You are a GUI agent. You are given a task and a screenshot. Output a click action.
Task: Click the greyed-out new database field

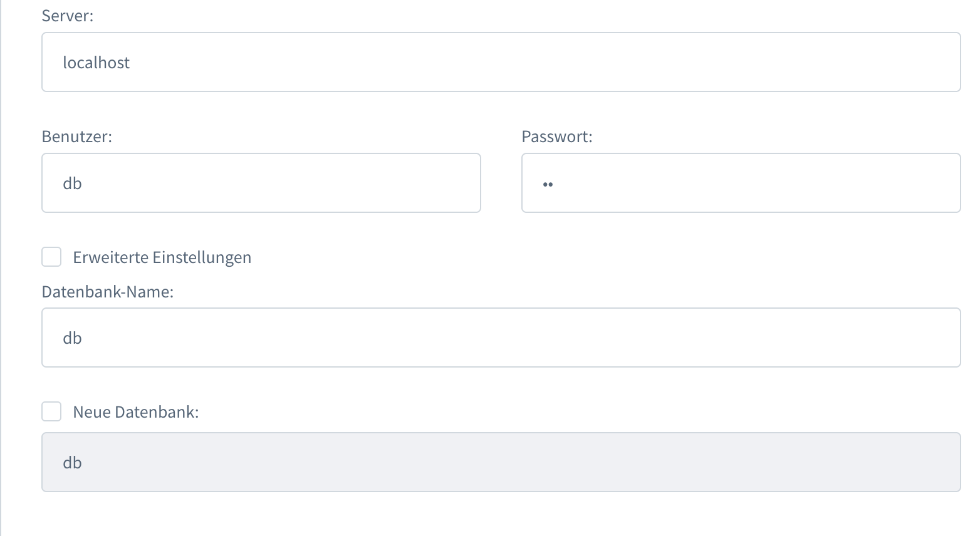(501, 462)
